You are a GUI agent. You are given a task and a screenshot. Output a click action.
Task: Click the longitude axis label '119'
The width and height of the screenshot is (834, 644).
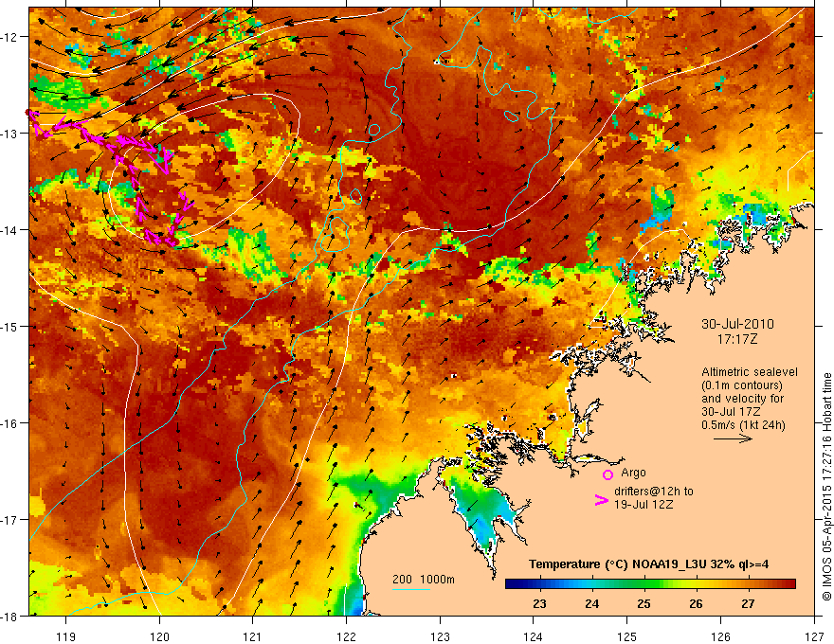point(66,636)
